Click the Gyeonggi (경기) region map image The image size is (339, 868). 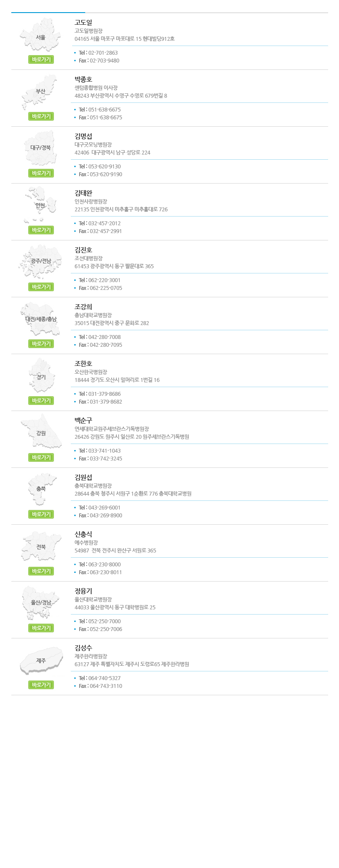pyautogui.click(x=41, y=375)
